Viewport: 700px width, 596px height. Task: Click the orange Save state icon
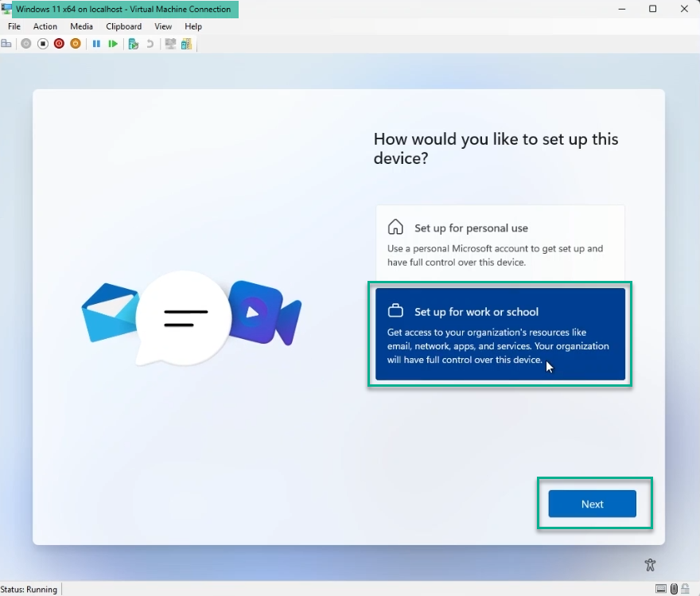tap(76, 44)
